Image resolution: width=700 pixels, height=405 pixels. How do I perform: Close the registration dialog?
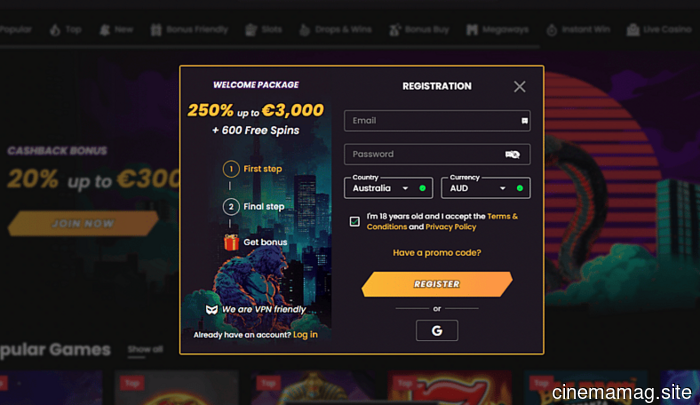[x=519, y=87]
